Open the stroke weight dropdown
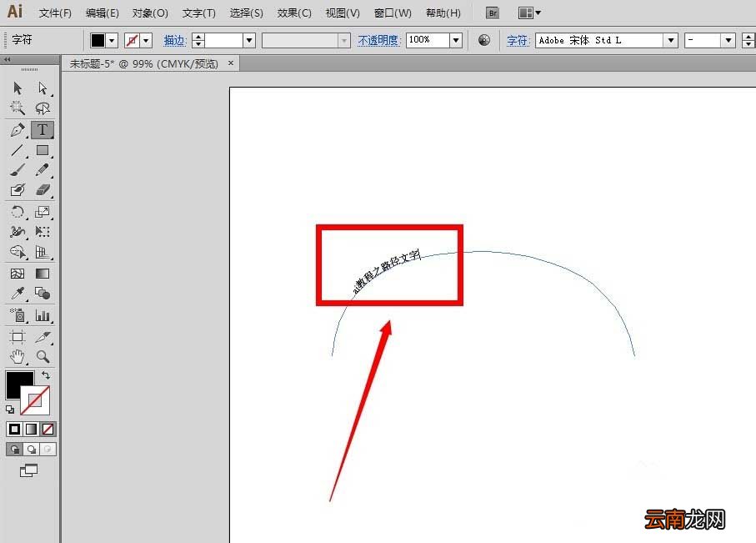This screenshot has width=756, height=543. 248,41
